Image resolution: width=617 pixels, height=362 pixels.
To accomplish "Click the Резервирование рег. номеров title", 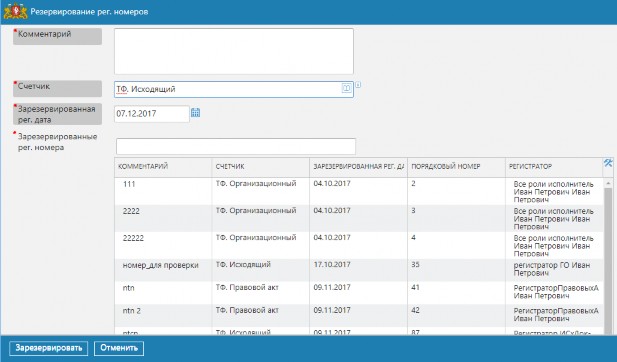I will [x=89, y=12].
